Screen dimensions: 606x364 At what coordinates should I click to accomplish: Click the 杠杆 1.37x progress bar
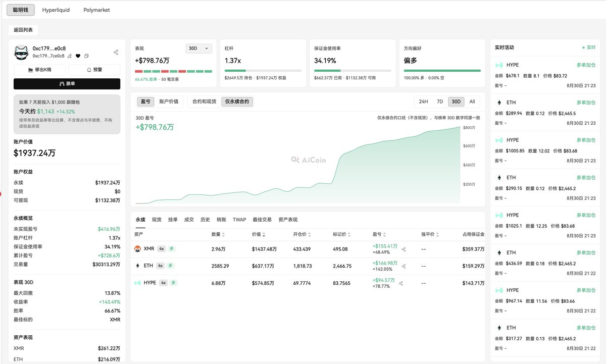pos(263,71)
